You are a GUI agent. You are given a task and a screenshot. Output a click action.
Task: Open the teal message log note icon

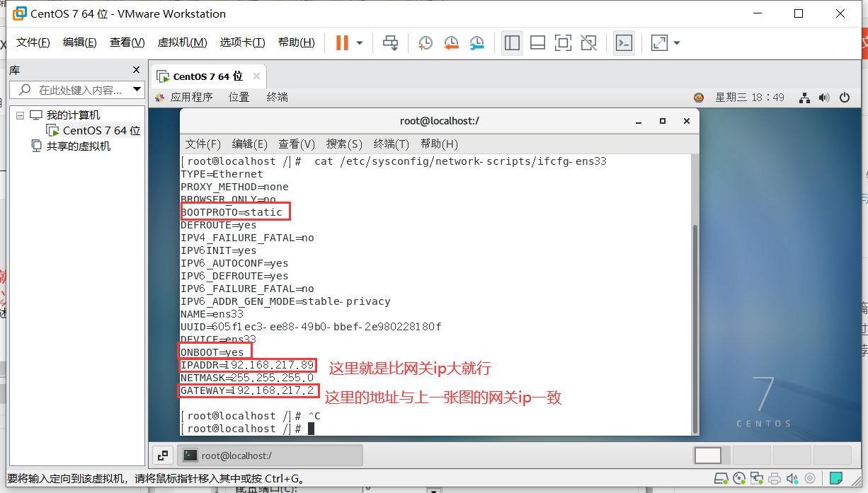coord(837,478)
